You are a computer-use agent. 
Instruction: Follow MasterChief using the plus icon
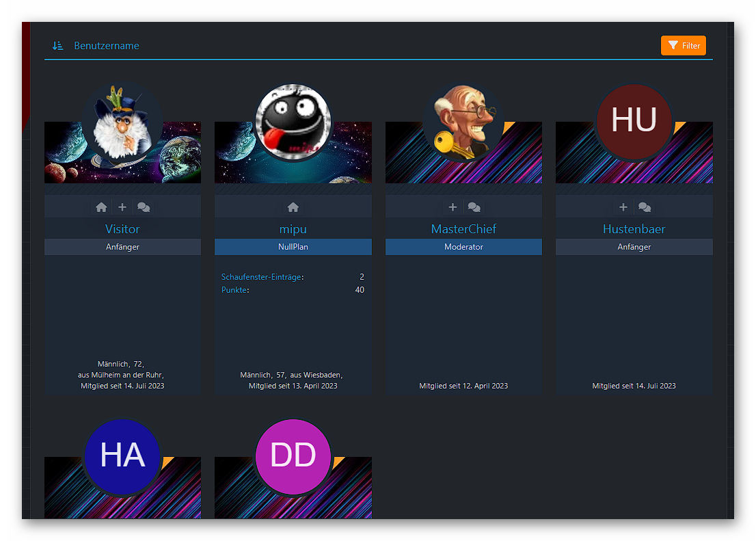coord(453,207)
